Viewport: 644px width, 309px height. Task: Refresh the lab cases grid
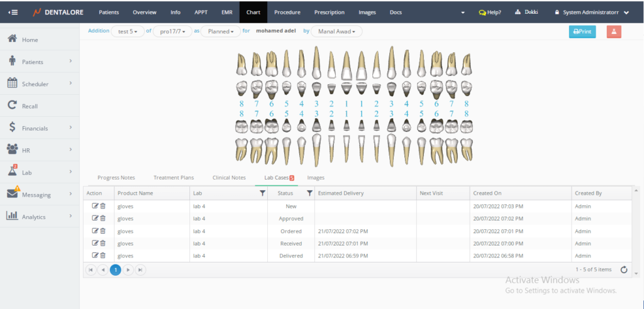pyautogui.click(x=624, y=269)
